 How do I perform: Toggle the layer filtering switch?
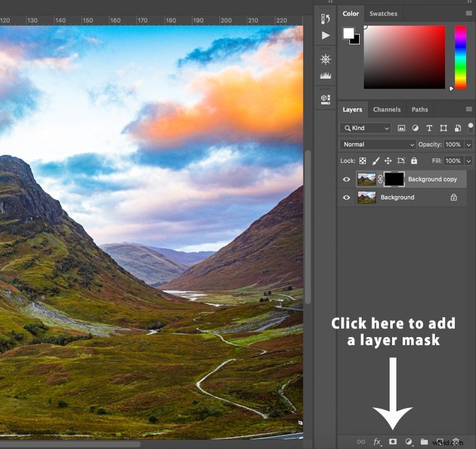pos(470,127)
